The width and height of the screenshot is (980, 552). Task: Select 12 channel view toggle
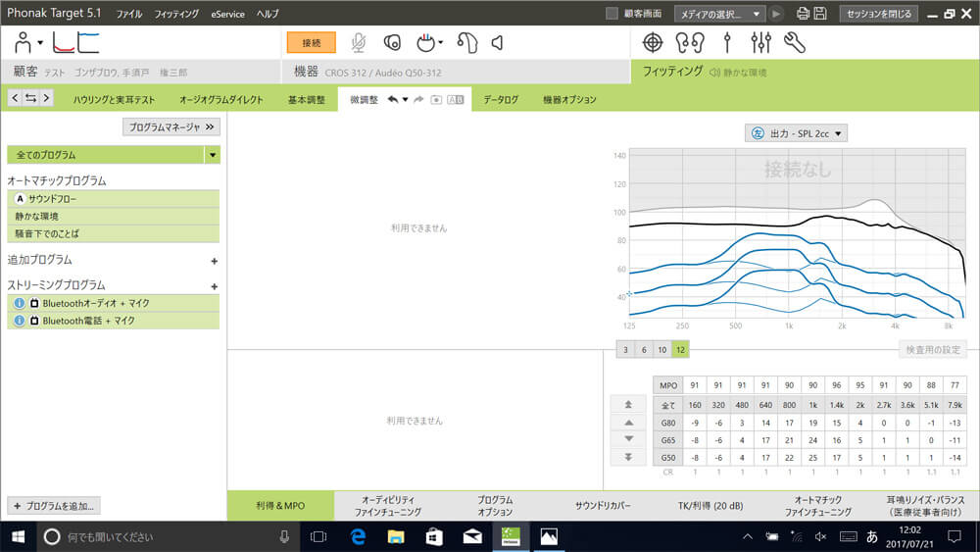click(680, 349)
